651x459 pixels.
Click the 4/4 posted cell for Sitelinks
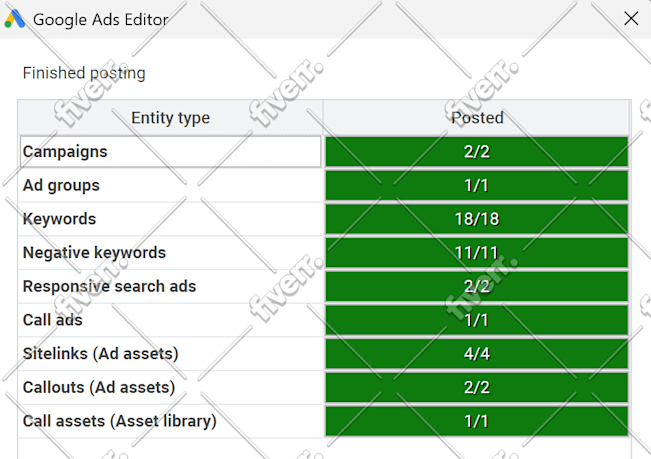477,354
